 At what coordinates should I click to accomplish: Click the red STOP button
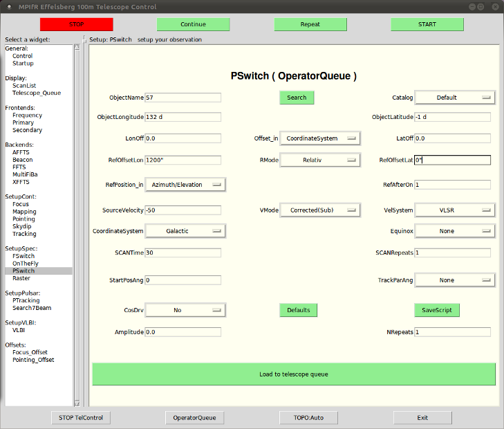[77, 24]
